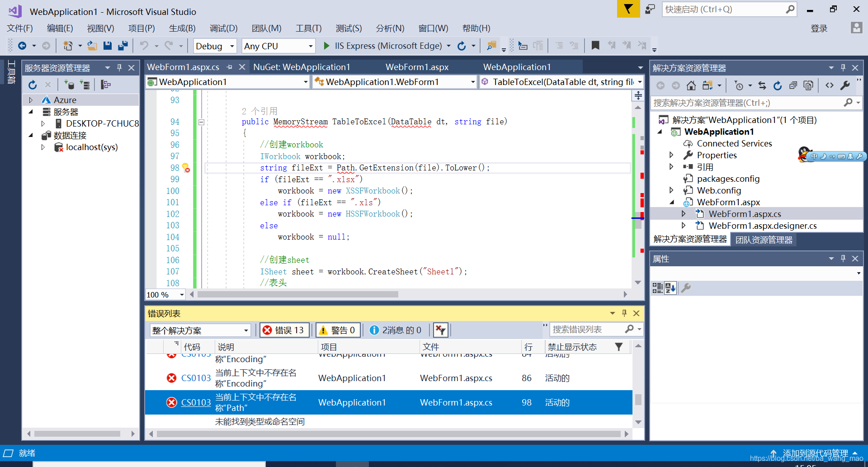Click Sync with Active Document icon
Viewport: 868px width, 467px height.
[x=762, y=85]
